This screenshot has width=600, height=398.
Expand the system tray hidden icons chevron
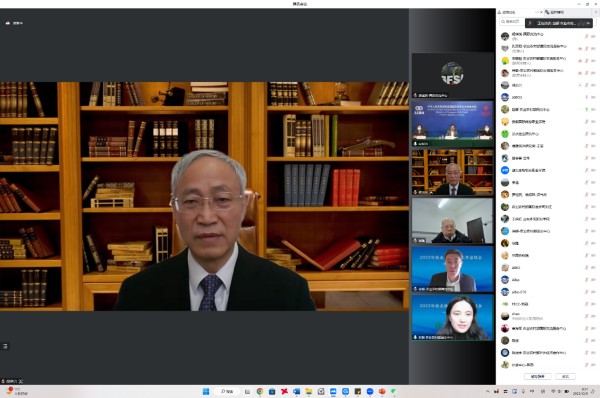click(x=488, y=391)
